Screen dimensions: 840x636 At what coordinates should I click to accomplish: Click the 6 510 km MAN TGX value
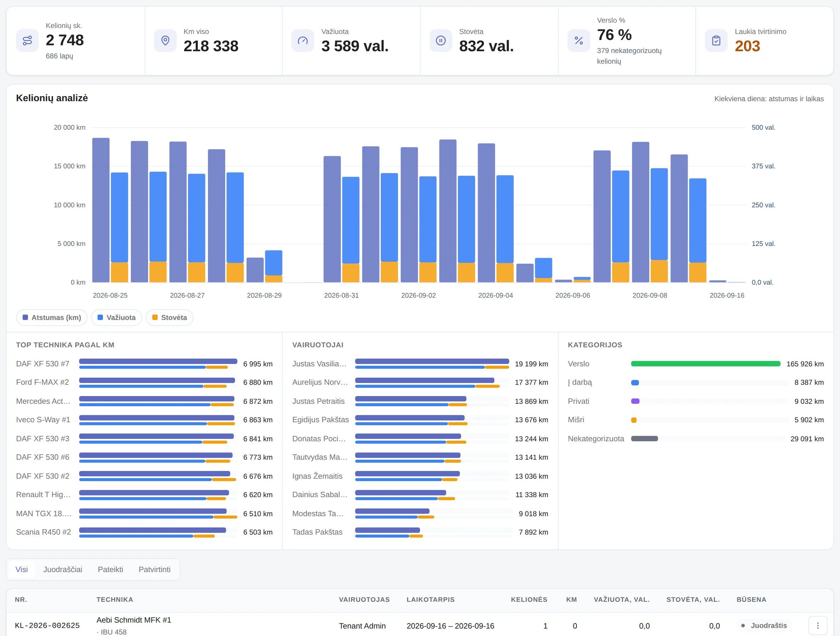258,513
